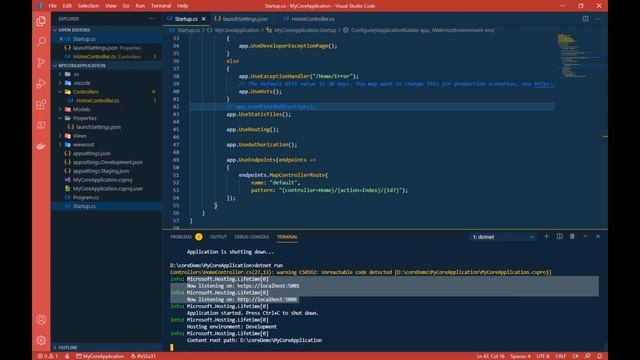This screenshot has height=360, width=640.
Task: Open MyCoreApplication.csproj file
Action: coord(102,180)
